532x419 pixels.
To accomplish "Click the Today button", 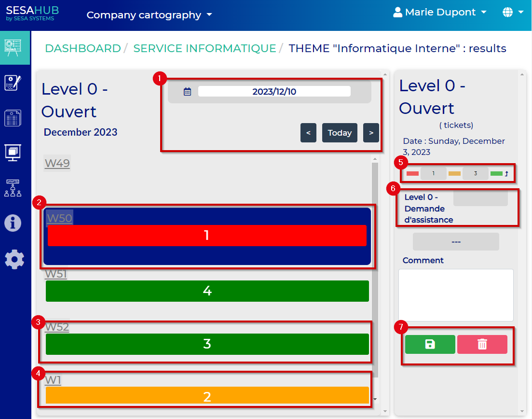I will tap(340, 133).
